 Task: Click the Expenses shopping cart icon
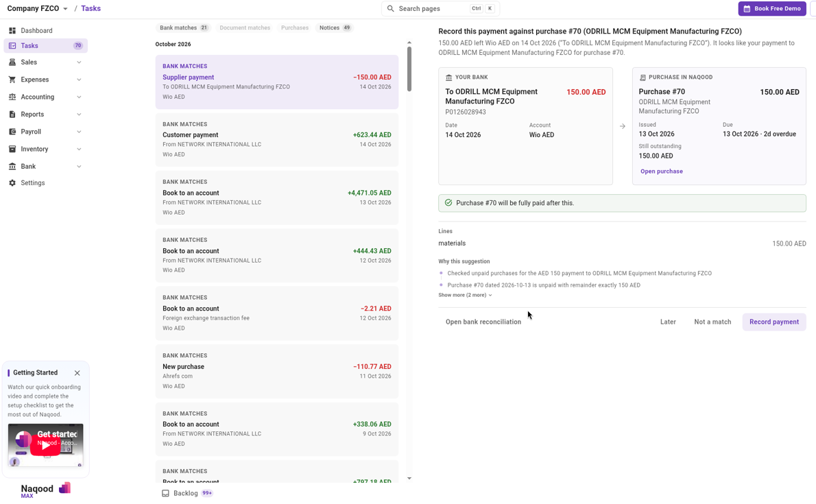tap(12, 80)
